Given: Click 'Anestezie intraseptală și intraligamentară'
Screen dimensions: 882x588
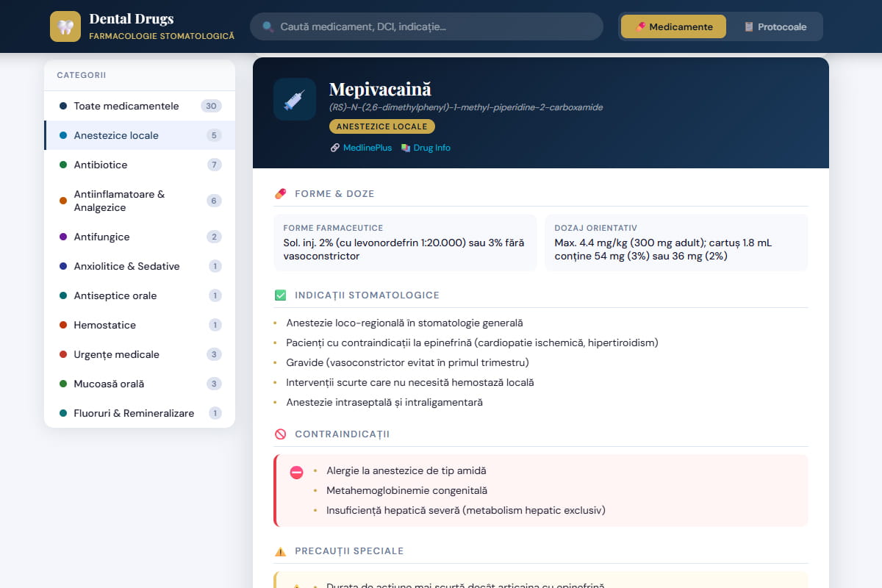Looking at the screenshot, I should (384, 402).
